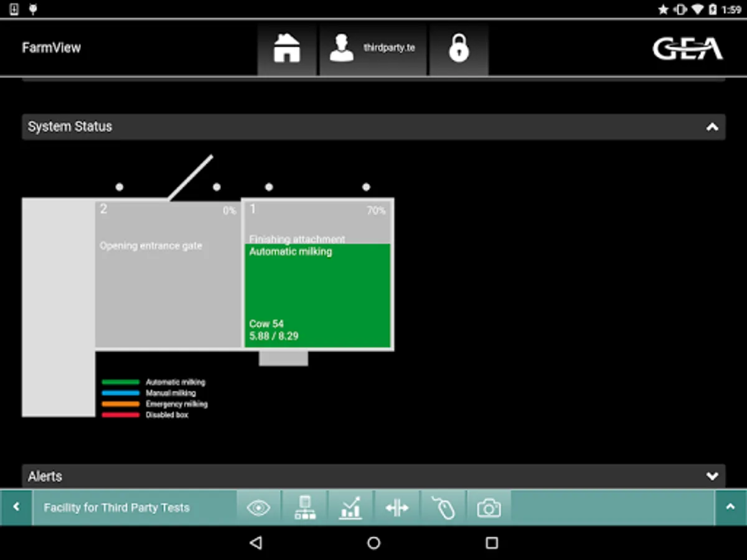
Task: Click the blue Manual milking legend swatch
Action: pos(121,393)
